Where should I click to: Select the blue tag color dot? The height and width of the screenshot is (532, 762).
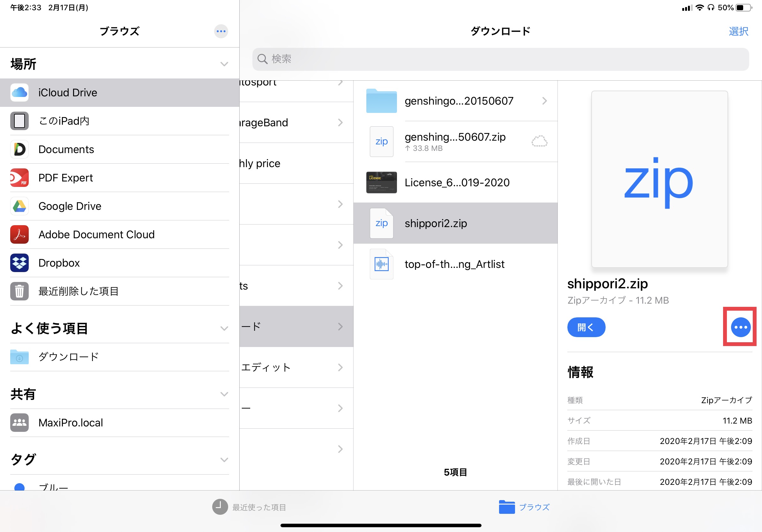pos(19,487)
